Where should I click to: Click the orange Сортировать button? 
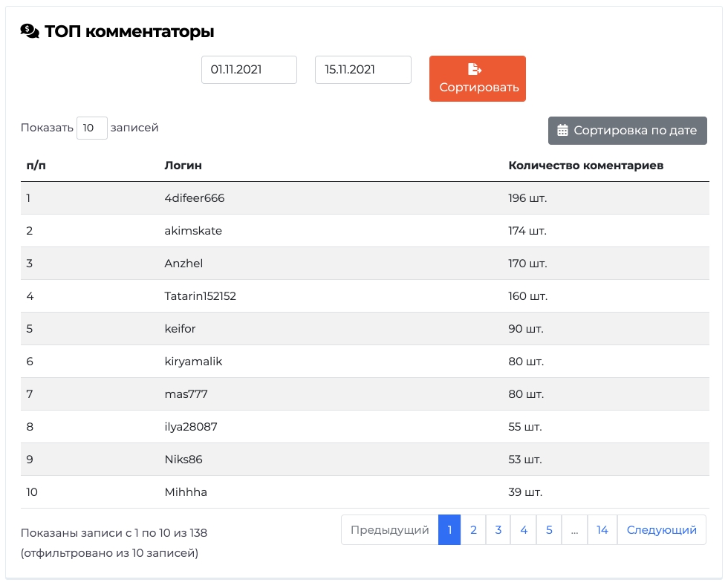tap(477, 79)
